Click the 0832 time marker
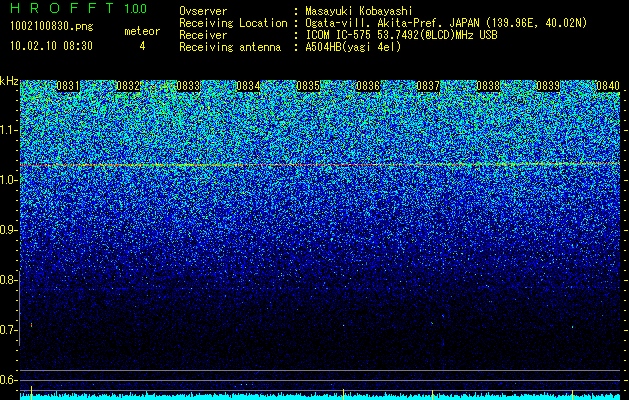Image resolution: width=629 pixels, height=400 pixels. [x=128, y=86]
